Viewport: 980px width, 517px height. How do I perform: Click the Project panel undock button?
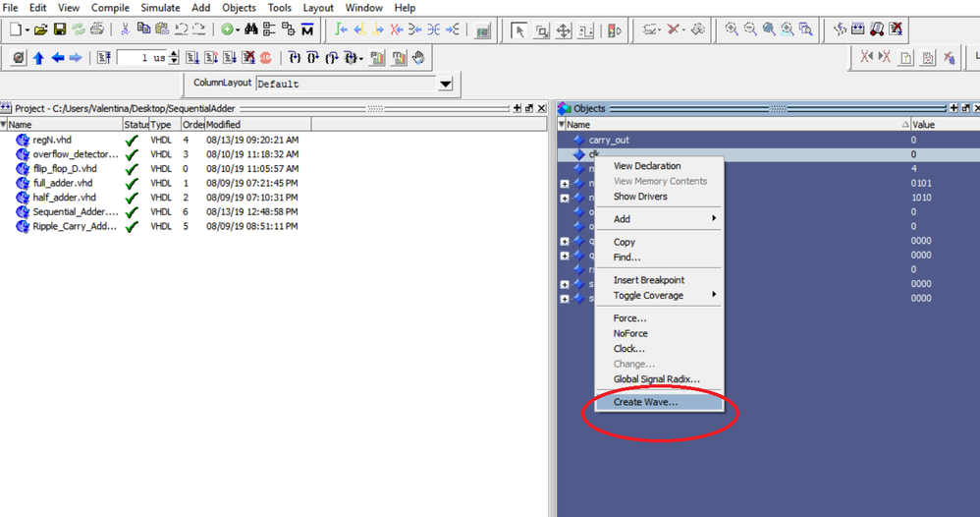(529, 108)
